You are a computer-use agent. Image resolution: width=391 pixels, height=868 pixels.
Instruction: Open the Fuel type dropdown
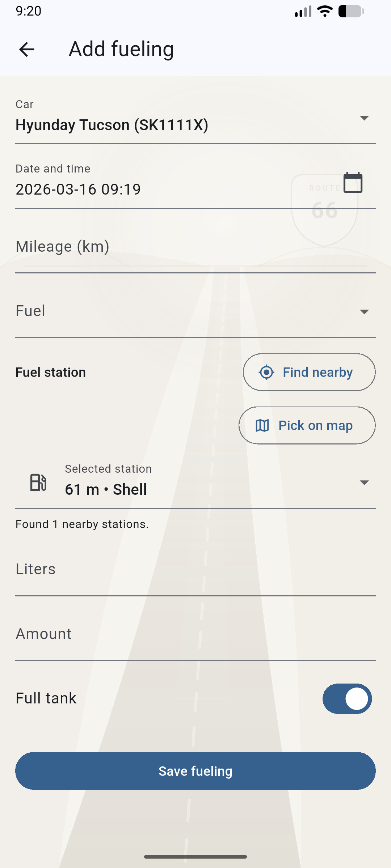[x=364, y=312]
